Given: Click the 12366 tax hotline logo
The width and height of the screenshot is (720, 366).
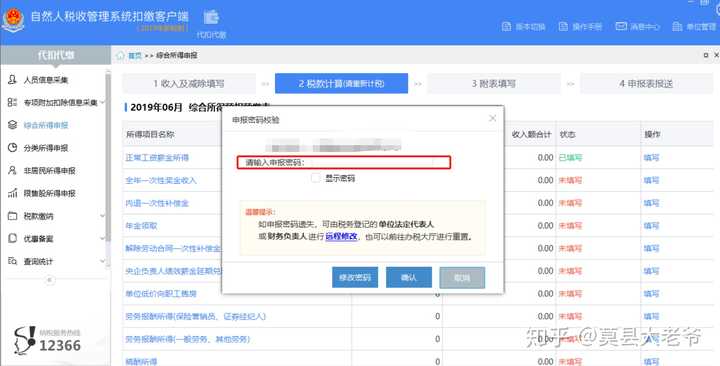Looking at the screenshot, I should (47, 341).
